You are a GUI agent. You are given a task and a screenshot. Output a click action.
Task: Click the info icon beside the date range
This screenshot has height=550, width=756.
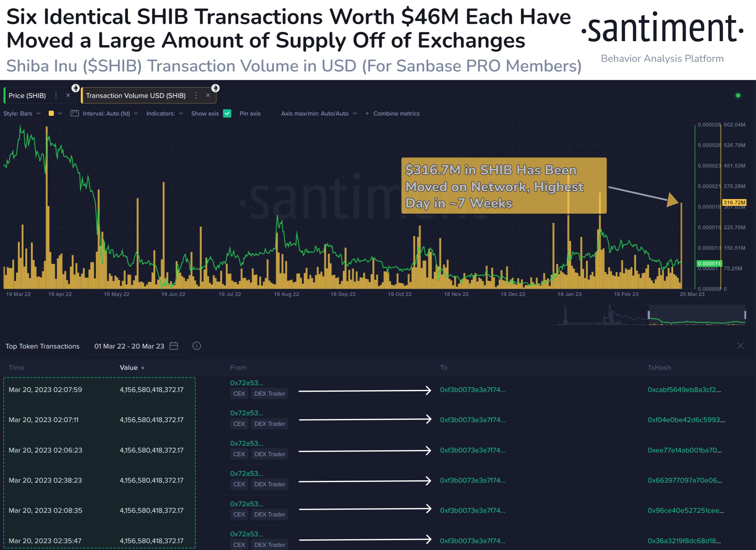pyautogui.click(x=197, y=346)
